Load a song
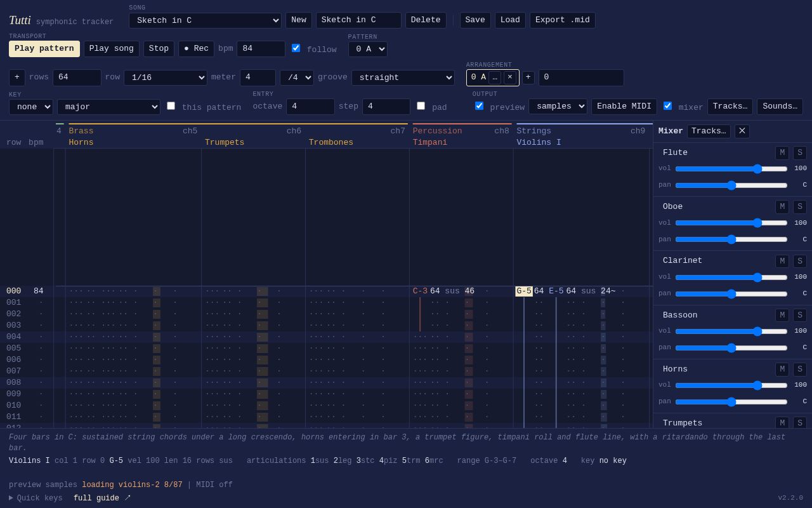 coord(510,20)
